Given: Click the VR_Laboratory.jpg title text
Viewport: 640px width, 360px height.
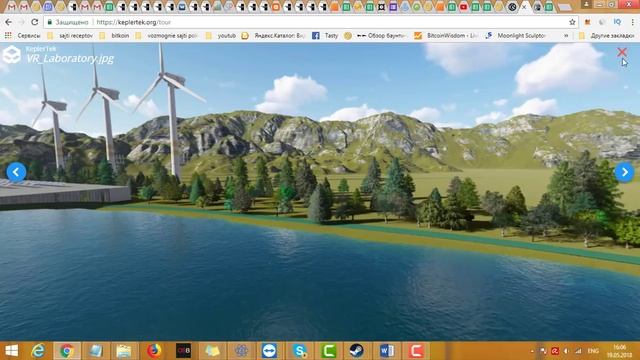Looking at the screenshot, I should [x=70, y=58].
